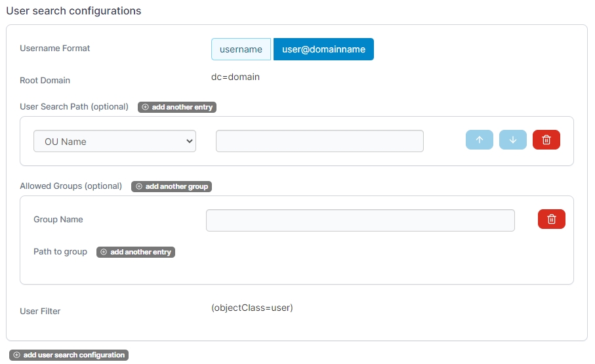The image size is (595, 364).
Task: Click into the Group Name input field
Action: point(360,220)
